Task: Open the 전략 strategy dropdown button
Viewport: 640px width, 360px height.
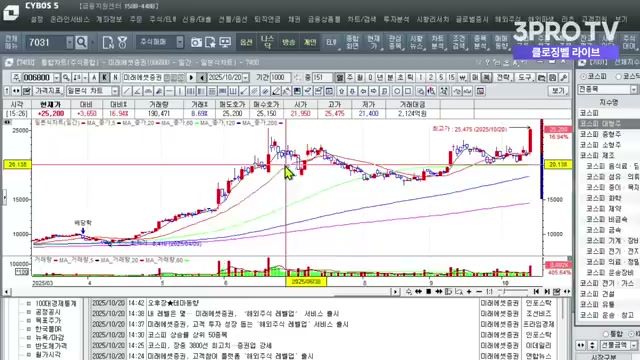Action: [503, 77]
